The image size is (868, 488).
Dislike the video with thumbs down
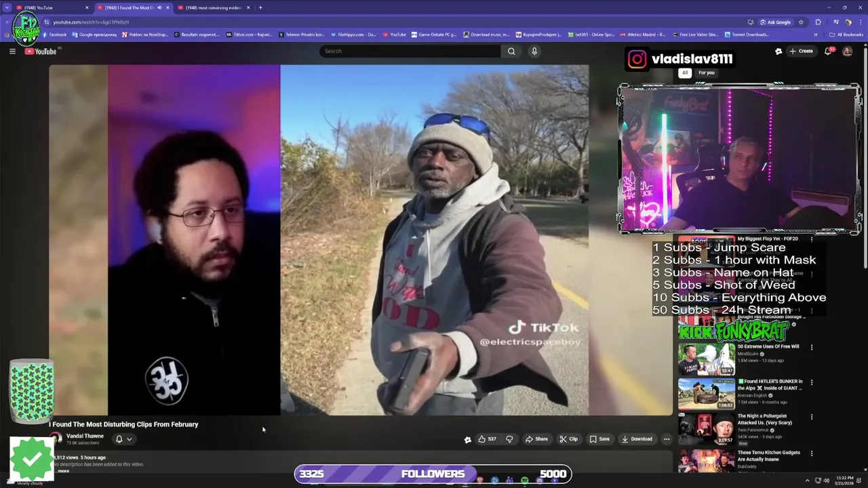509,439
